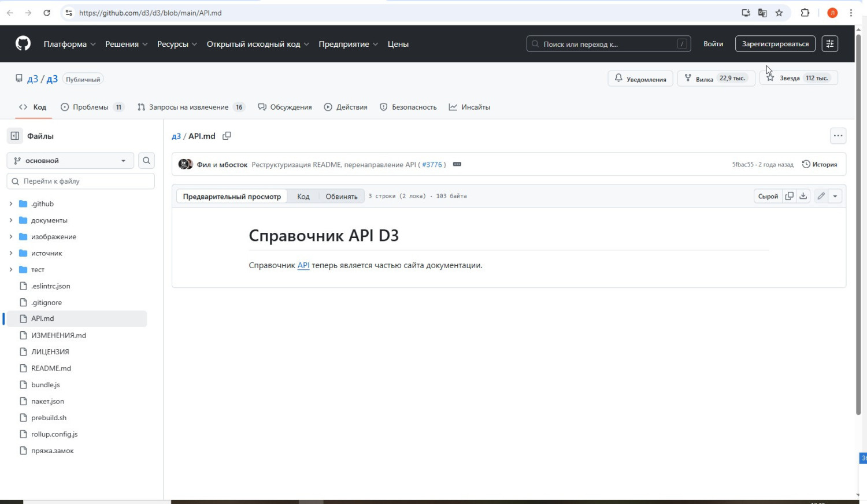Screen dimensions: 867x504
Task: Open the основной branch dropdown
Action: 70,161
